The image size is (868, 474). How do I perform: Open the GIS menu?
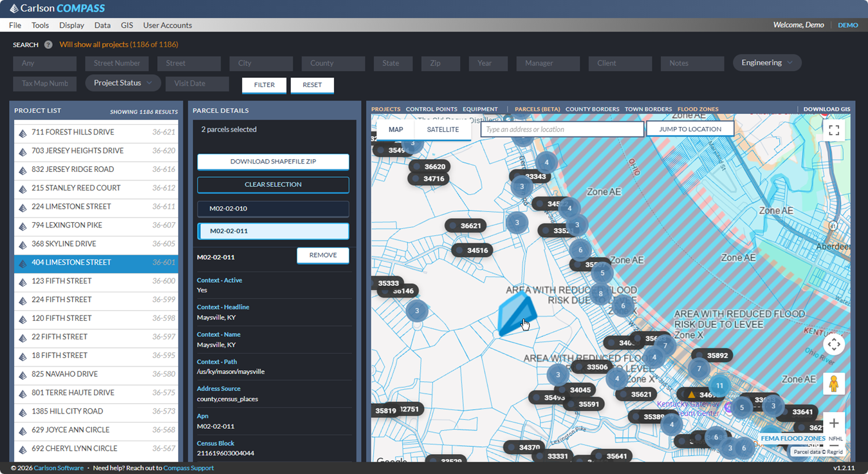[x=127, y=25]
